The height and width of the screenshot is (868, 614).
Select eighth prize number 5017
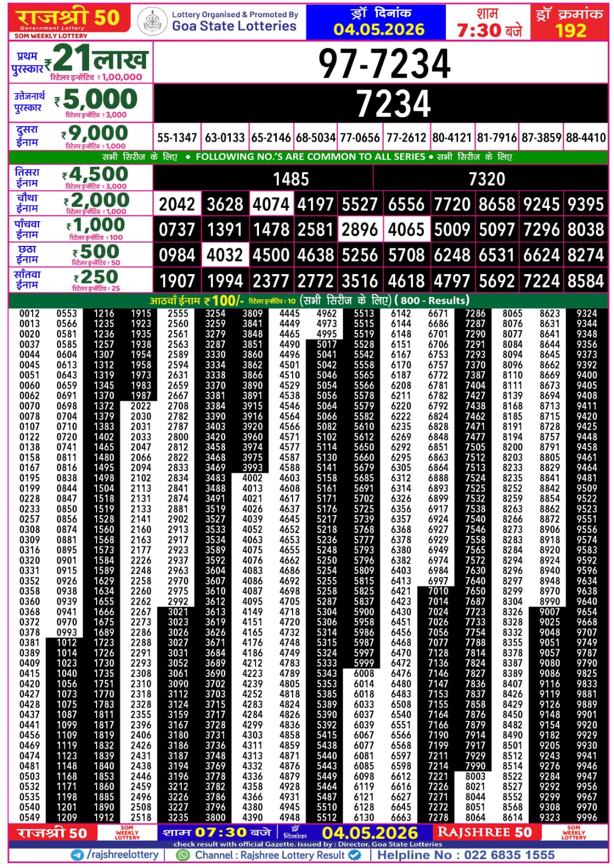326,344
